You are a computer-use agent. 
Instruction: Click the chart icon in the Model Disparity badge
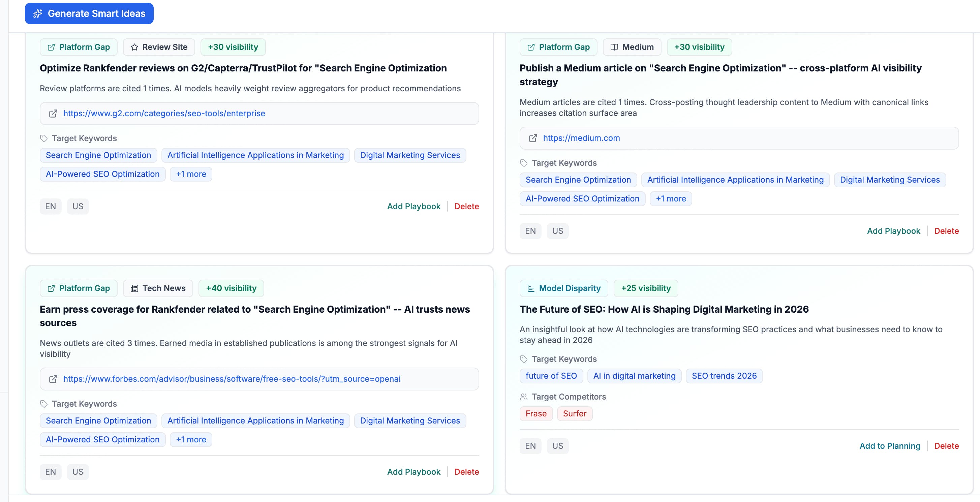click(x=531, y=288)
